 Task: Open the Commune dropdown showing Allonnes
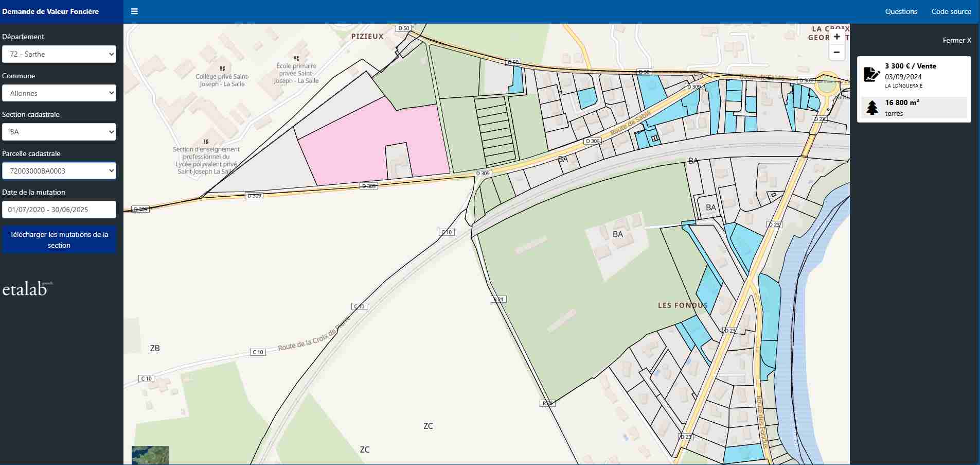[x=59, y=93]
